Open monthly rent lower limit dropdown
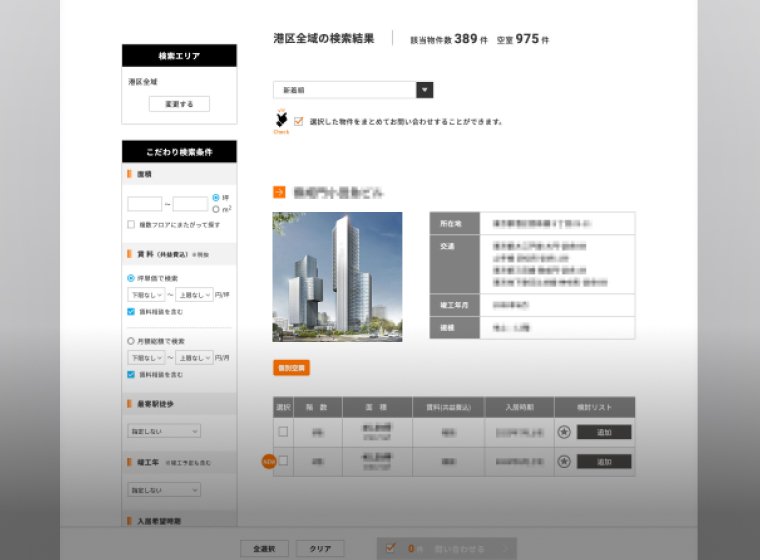Image resolution: width=760 pixels, height=560 pixels. click(x=146, y=358)
